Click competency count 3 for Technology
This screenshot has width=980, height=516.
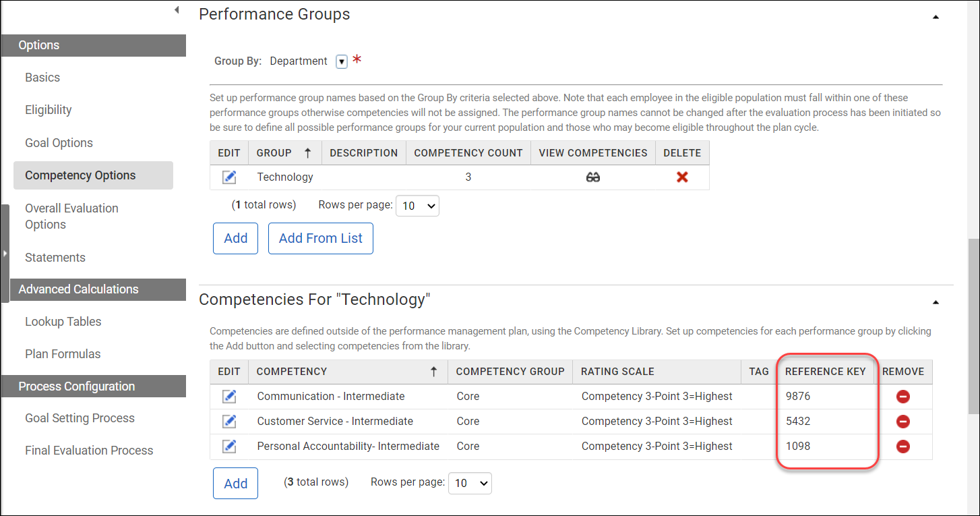click(468, 177)
